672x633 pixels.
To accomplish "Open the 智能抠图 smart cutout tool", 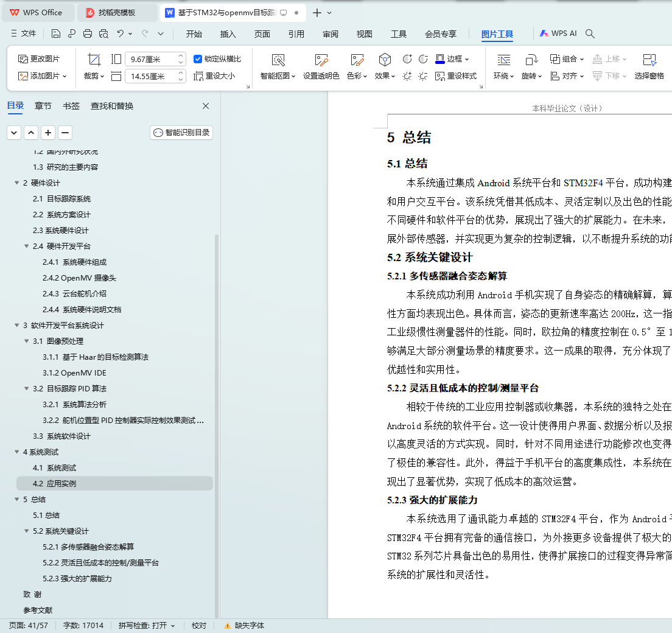I will pos(278,60).
